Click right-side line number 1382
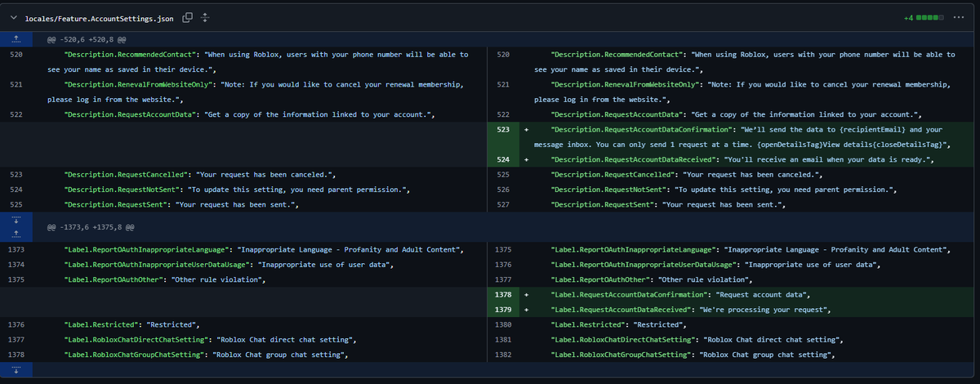 point(504,355)
